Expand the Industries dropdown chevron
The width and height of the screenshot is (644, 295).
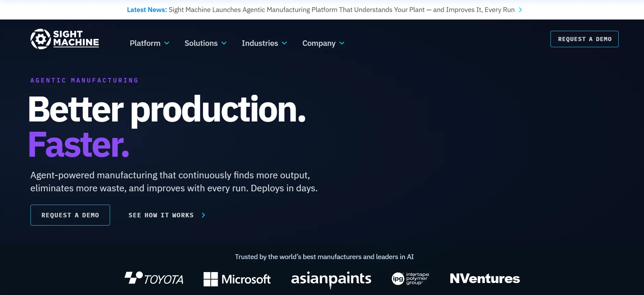[284, 43]
